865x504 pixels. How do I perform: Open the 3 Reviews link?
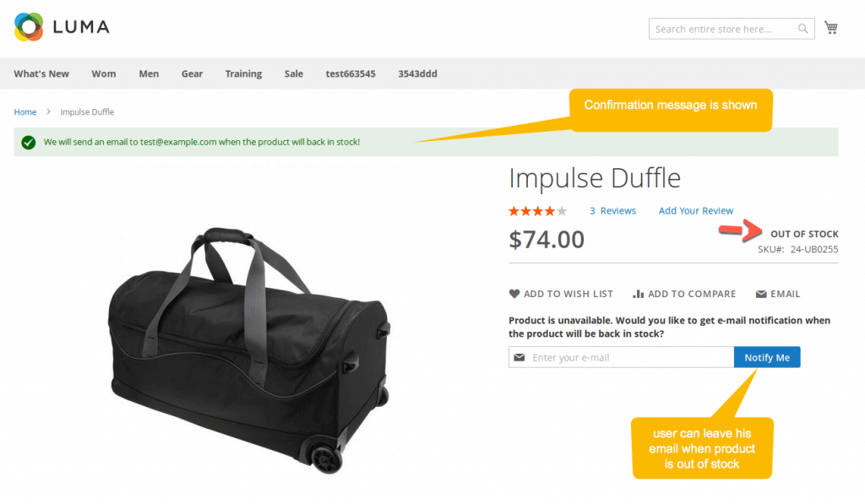click(612, 211)
